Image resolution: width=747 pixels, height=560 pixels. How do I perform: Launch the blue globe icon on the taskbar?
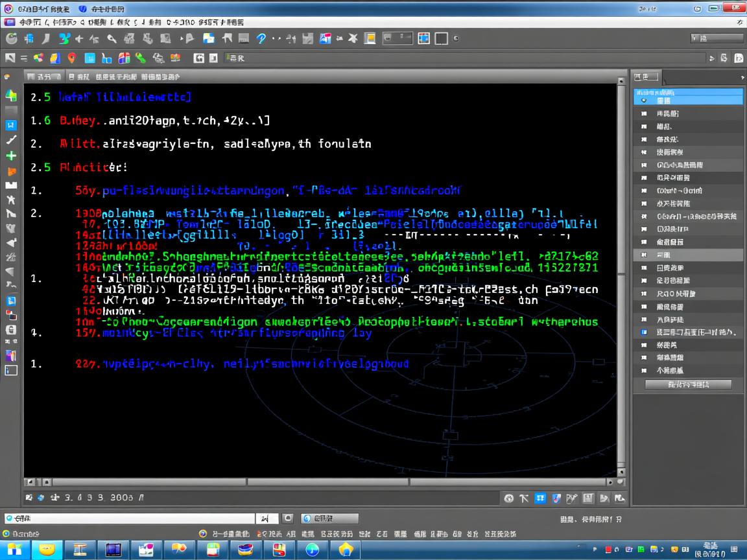pos(313,550)
